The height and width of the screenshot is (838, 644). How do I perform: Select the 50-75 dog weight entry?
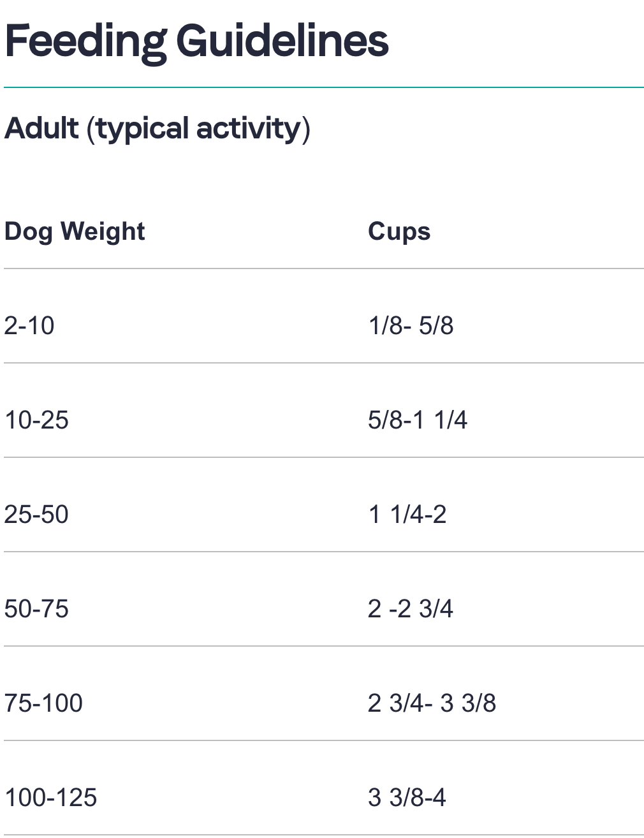(x=36, y=609)
